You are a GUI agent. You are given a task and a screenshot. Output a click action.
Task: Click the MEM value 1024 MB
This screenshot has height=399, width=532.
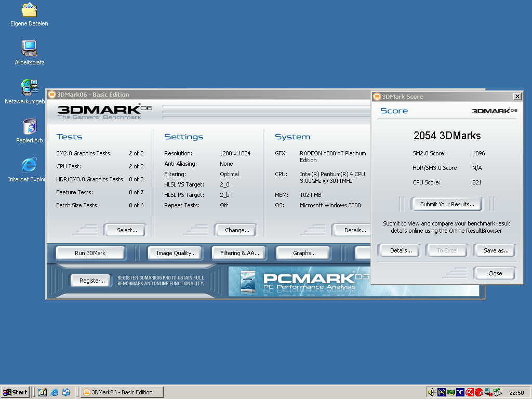[311, 195]
